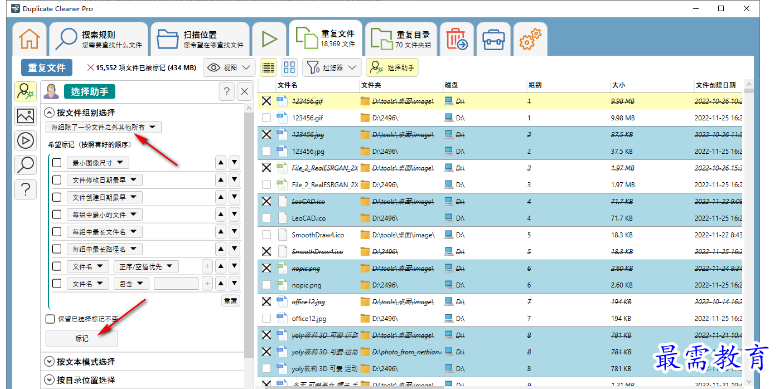Open the file removal trash can tab
This screenshot has width=777, height=389.
(x=456, y=39)
